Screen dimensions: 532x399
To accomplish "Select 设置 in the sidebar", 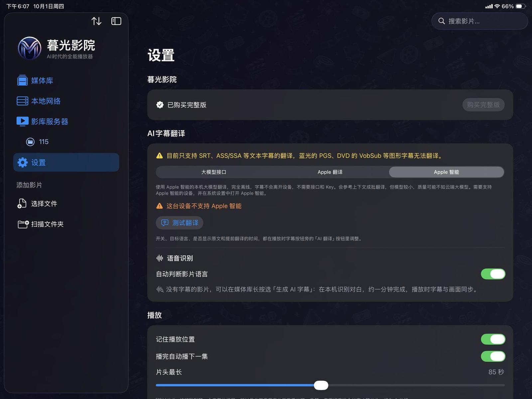I will click(x=66, y=162).
